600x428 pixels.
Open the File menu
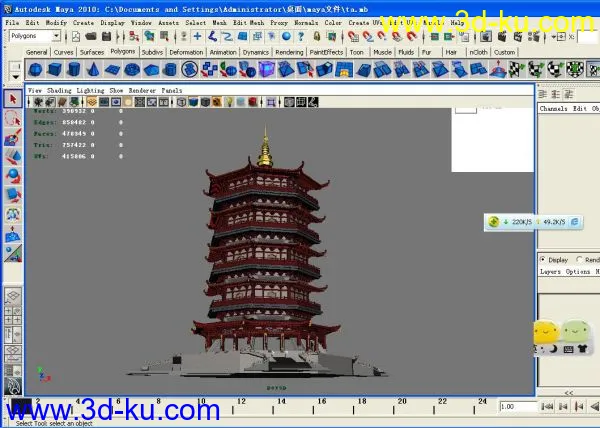12,23
